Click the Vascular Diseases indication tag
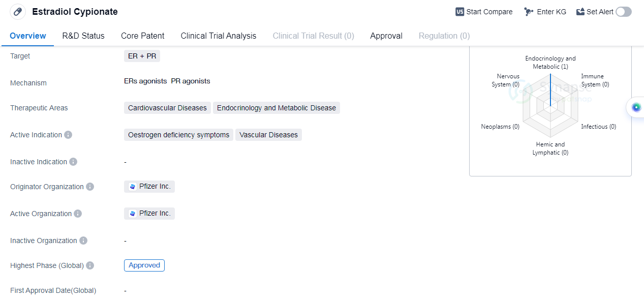This screenshot has width=644, height=299. (268, 135)
